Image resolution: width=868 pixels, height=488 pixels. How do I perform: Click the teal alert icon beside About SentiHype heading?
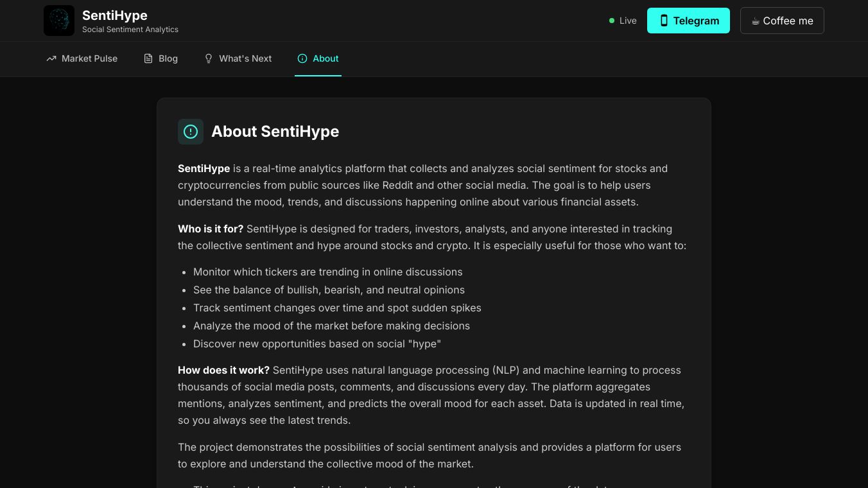191,132
